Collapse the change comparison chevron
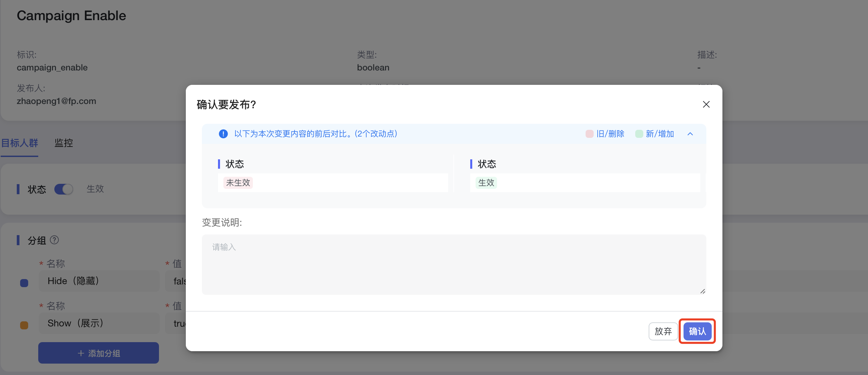Image resolution: width=868 pixels, height=375 pixels. [690, 134]
